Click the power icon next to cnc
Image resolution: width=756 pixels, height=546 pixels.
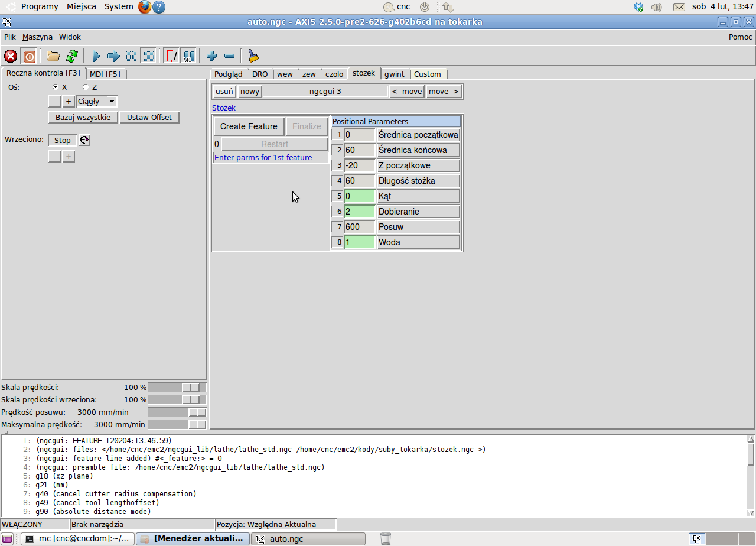(425, 7)
